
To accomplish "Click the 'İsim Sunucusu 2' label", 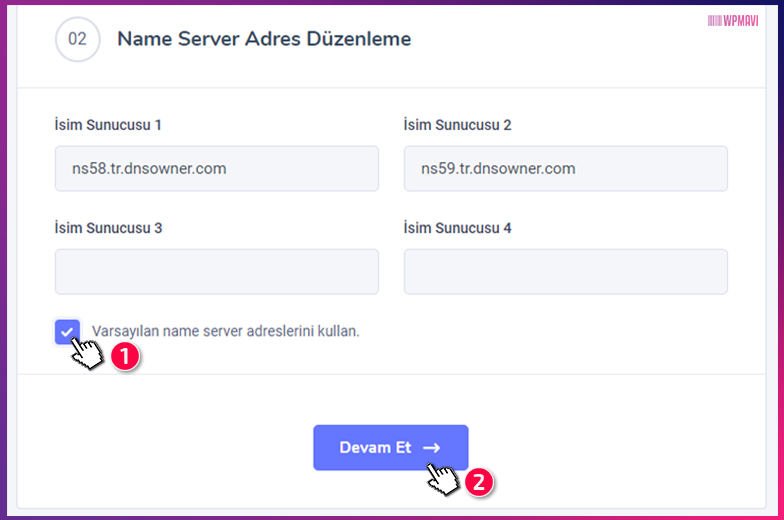I will (458, 124).
